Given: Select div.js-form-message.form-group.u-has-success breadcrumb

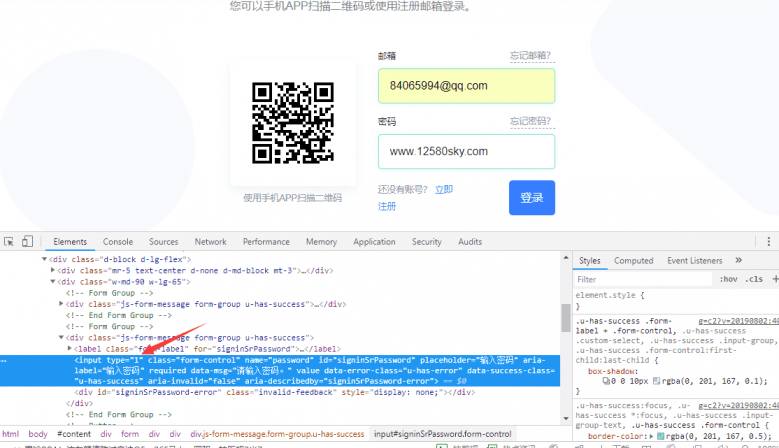Looking at the screenshot, I should coord(277,434).
